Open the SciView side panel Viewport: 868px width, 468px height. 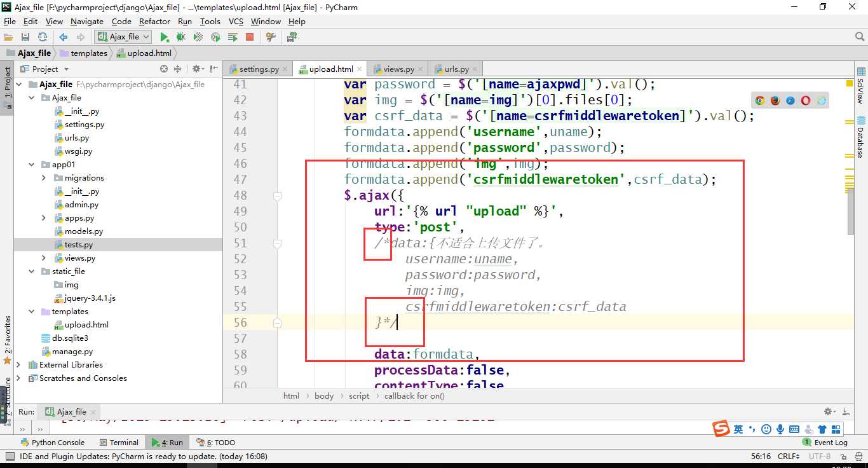tap(861, 86)
